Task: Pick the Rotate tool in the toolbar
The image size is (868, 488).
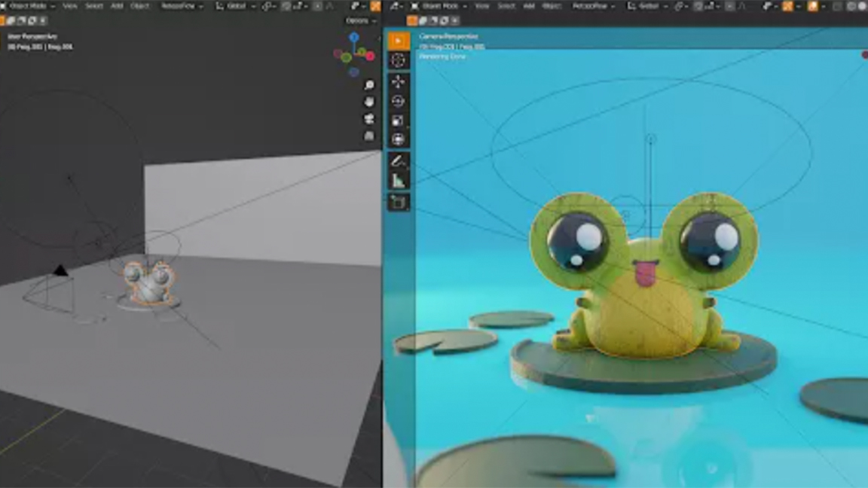Action: coord(399,101)
